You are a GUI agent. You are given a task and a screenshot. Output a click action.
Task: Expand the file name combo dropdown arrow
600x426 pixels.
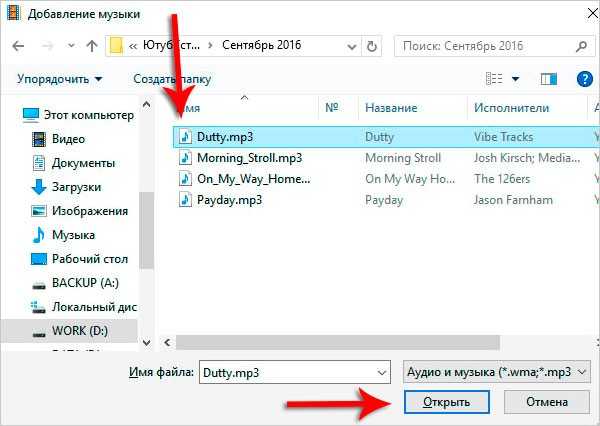click(x=381, y=372)
